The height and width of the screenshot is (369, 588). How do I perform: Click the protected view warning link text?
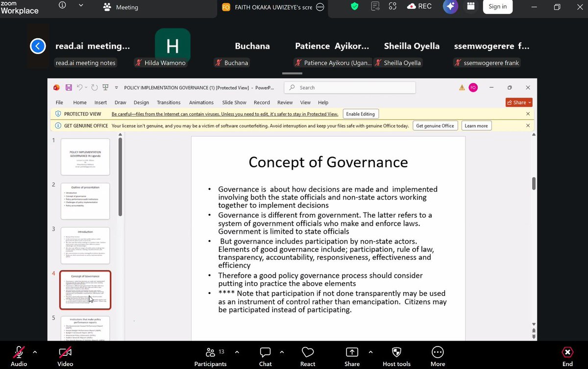pyautogui.click(x=225, y=114)
